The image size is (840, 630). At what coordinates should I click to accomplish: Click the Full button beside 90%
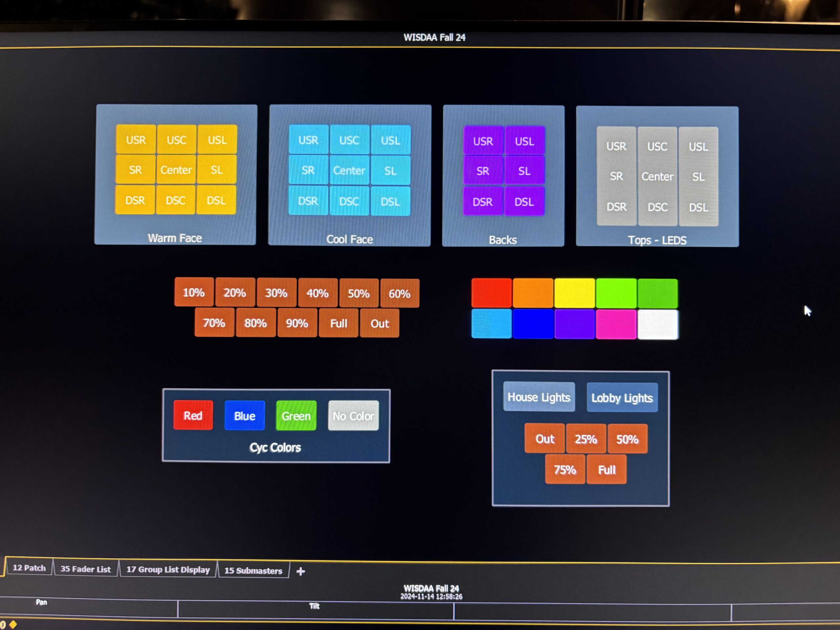pyautogui.click(x=338, y=324)
